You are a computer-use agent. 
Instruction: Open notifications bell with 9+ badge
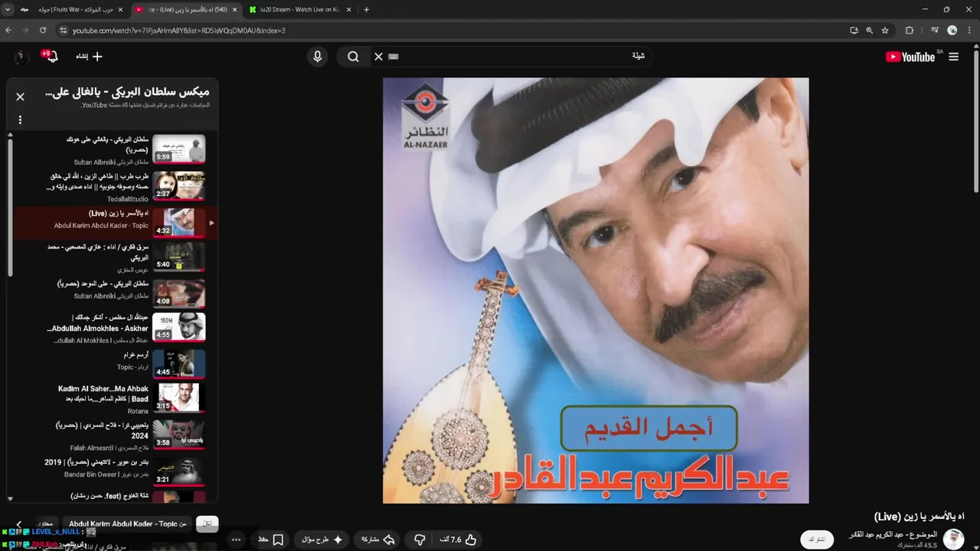pyautogui.click(x=51, y=57)
